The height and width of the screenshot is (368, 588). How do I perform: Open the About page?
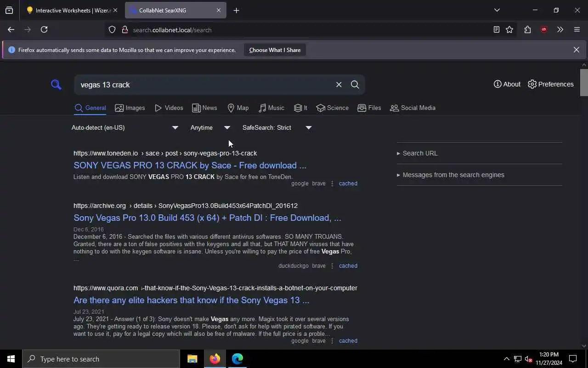click(x=507, y=84)
